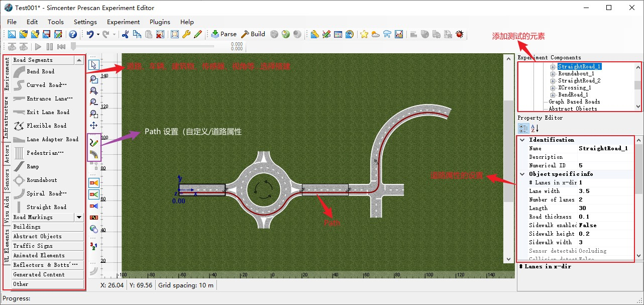644x305 pixels.
Task: Click the Copy icon in toolbar
Action: click(137, 34)
